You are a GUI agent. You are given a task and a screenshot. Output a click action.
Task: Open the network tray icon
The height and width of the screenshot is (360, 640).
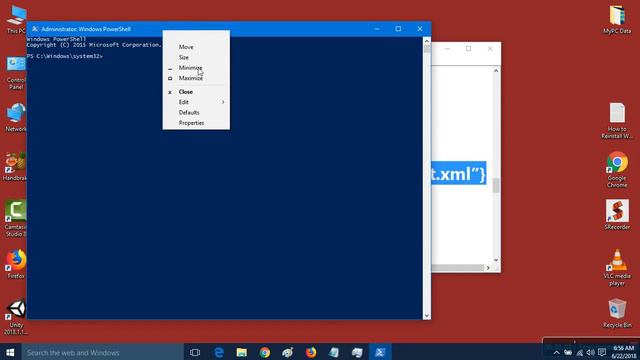pyautogui.click(x=580, y=353)
